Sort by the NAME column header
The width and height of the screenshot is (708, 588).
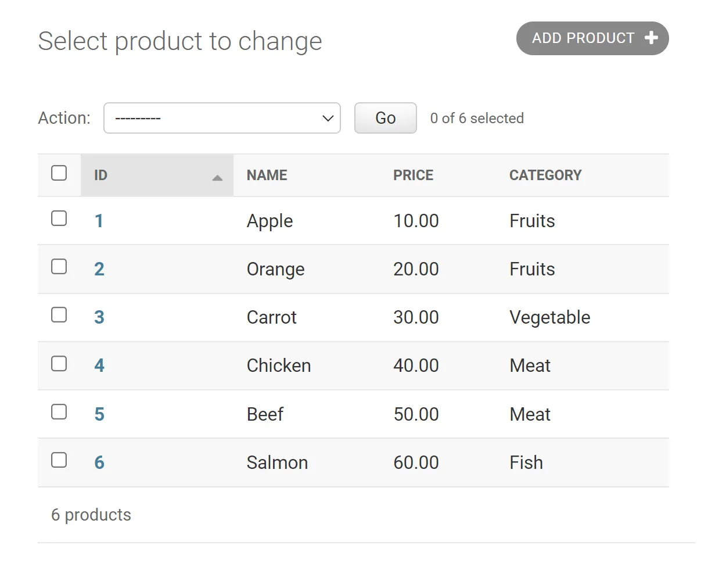[x=267, y=175]
